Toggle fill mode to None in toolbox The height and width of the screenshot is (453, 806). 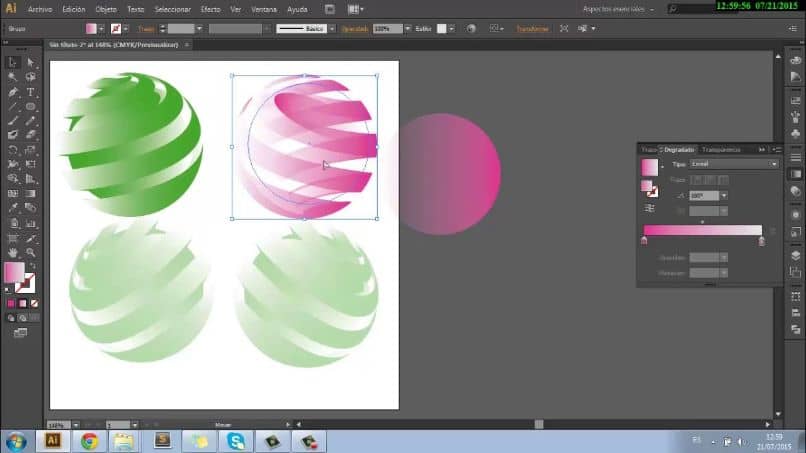tap(35, 303)
